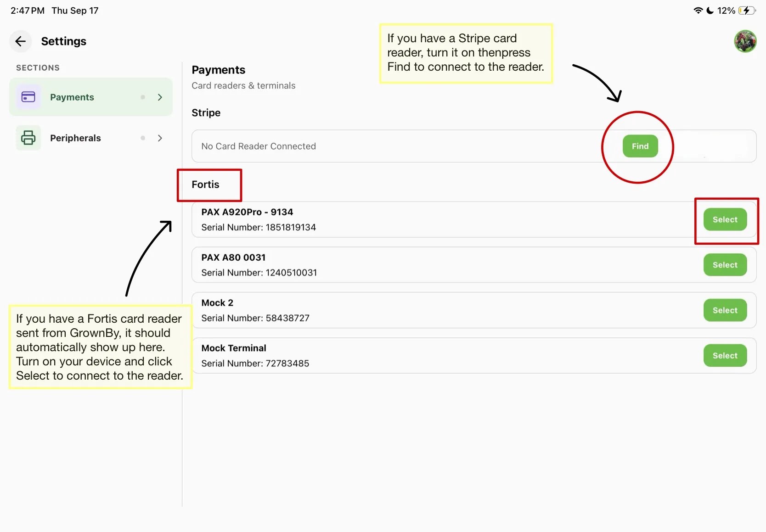
Task: Click the Peripherals status dot
Action: 143,138
